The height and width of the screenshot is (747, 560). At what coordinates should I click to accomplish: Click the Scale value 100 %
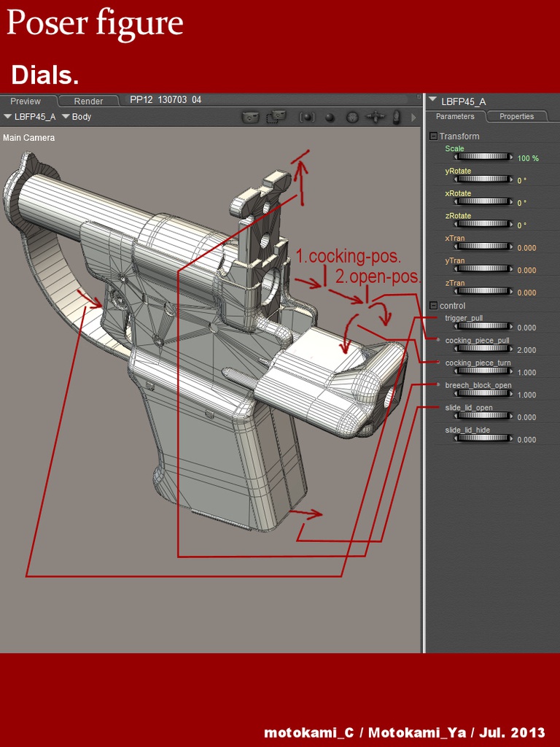pos(528,158)
